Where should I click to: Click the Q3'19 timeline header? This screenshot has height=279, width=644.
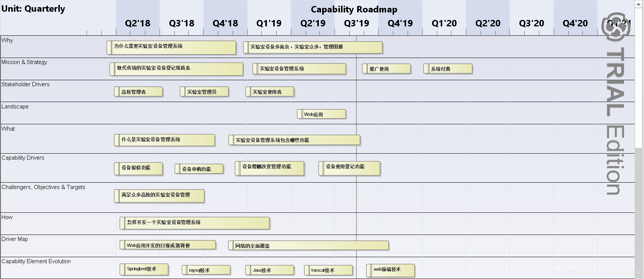tap(357, 23)
